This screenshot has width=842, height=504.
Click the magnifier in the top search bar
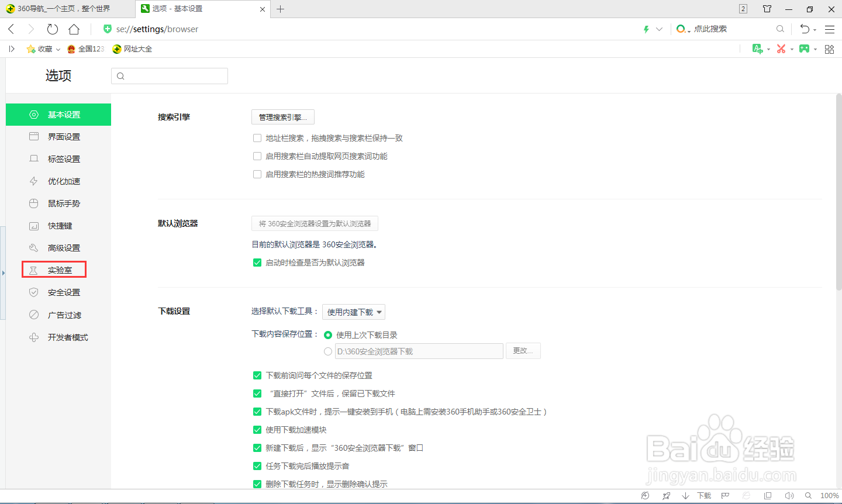780,29
